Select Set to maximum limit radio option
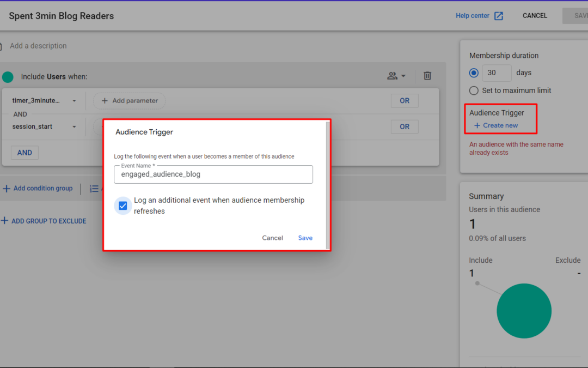This screenshot has width=588, height=368. 474,91
